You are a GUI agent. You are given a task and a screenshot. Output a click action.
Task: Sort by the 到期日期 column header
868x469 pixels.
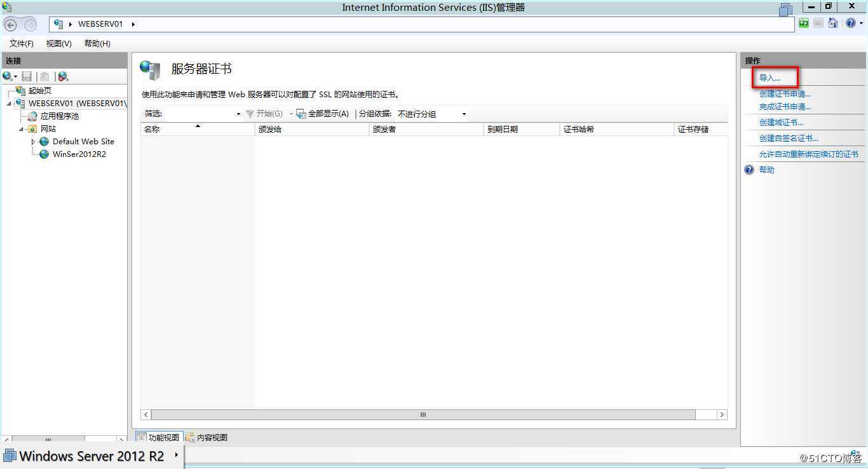coord(521,129)
